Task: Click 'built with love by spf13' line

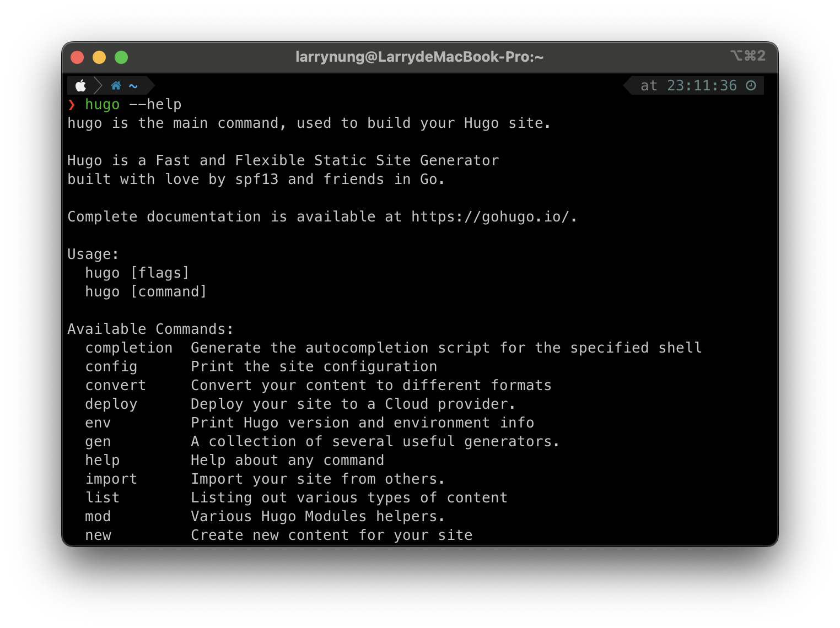Action: (x=256, y=180)
